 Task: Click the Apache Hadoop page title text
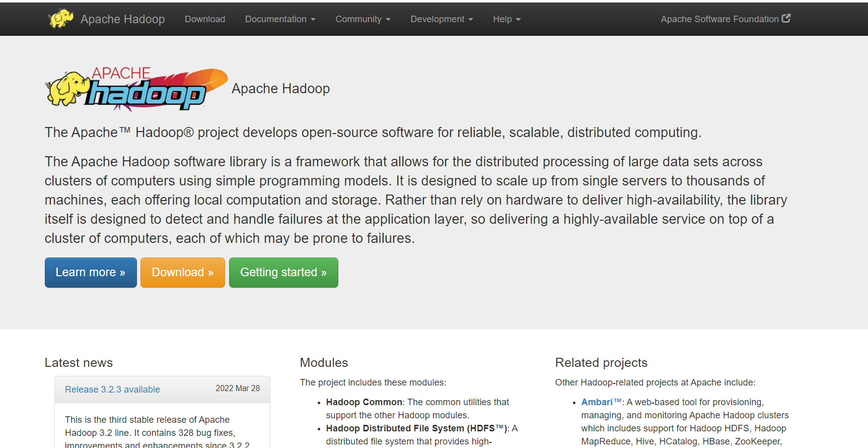pos(281,89)
